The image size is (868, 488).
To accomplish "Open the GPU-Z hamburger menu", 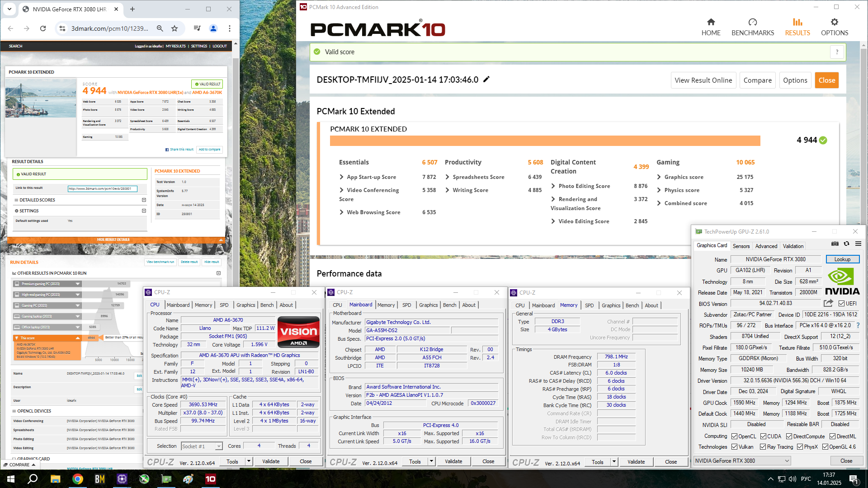I will tap(858, 244).
